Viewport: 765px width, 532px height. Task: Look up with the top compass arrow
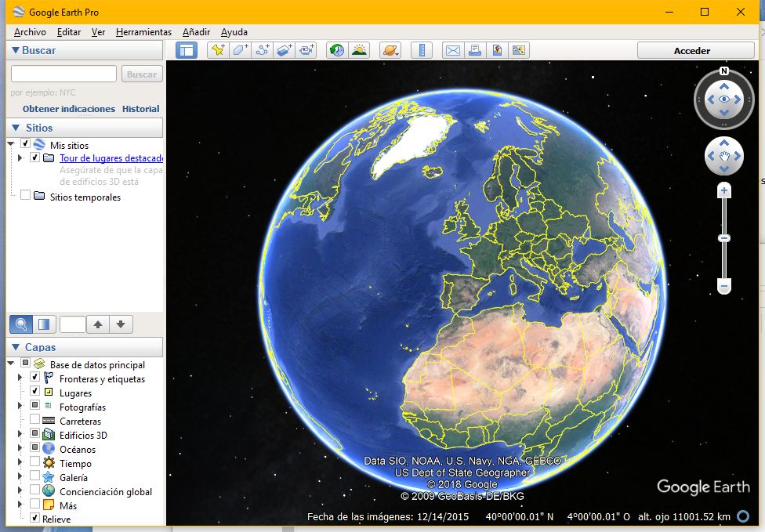pyautogui.click(x=724, y=86)
